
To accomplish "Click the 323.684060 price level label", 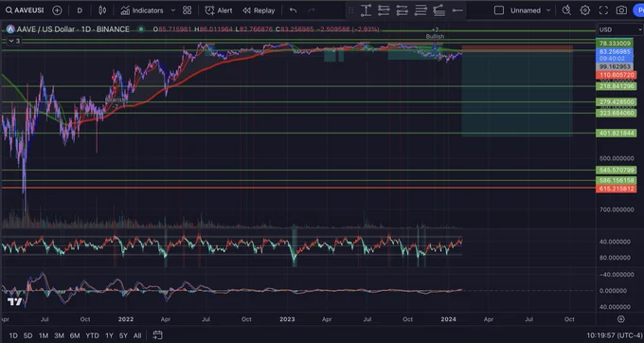I will click(x=617, y=113).
